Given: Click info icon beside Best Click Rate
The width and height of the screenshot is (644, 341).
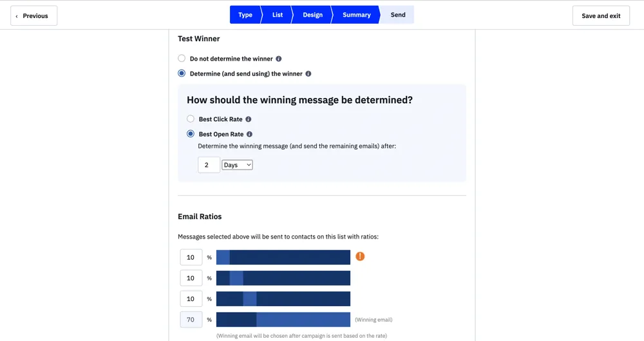Looking at the screenshot, I should pyautogui.click(x=249, y=119).
